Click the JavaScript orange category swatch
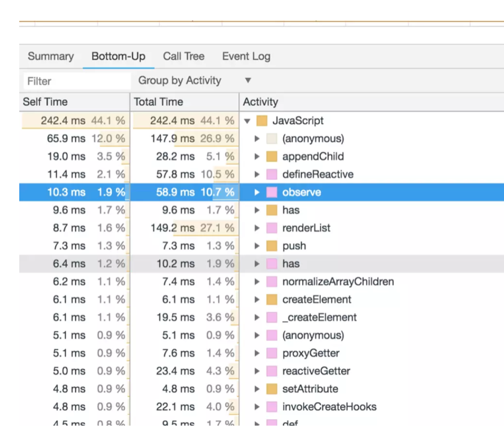This screenshot has width=504, height=436. click(262, 121)
